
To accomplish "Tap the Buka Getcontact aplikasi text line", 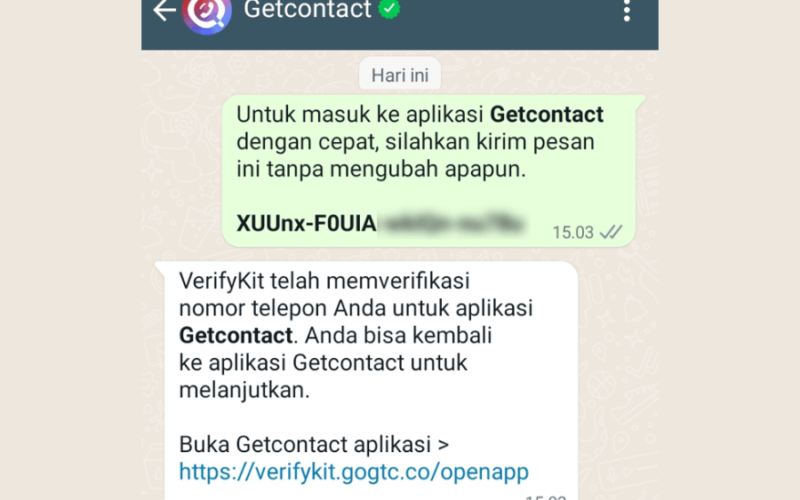I will pyautogui.click(x=314, y=444).
